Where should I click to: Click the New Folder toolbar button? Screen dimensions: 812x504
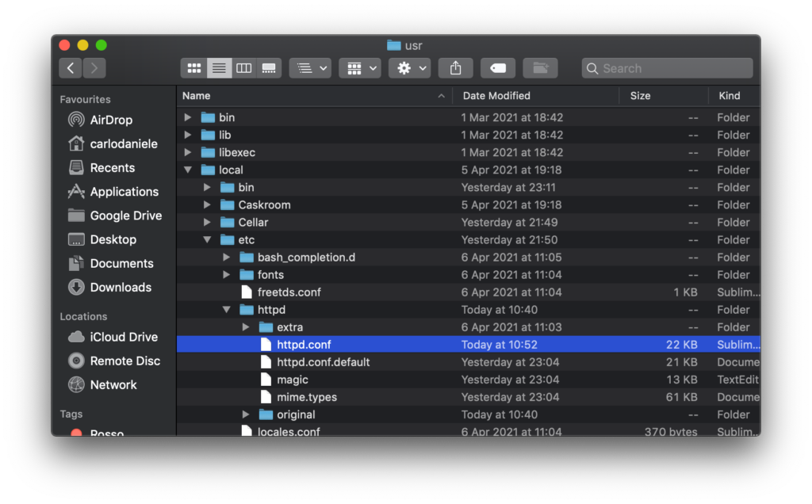(540, 68)
